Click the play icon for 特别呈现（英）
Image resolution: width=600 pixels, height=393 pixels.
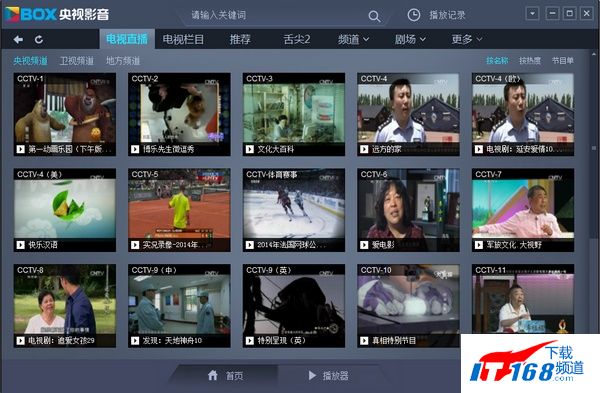pyautogui.click(x=249, y=341)
